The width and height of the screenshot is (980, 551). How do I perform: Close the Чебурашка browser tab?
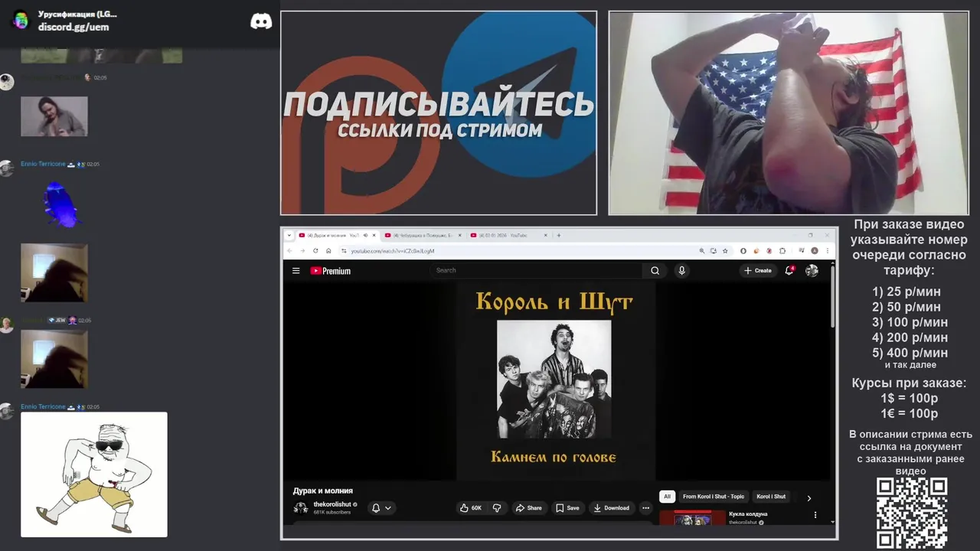click(x=459, y=235)
